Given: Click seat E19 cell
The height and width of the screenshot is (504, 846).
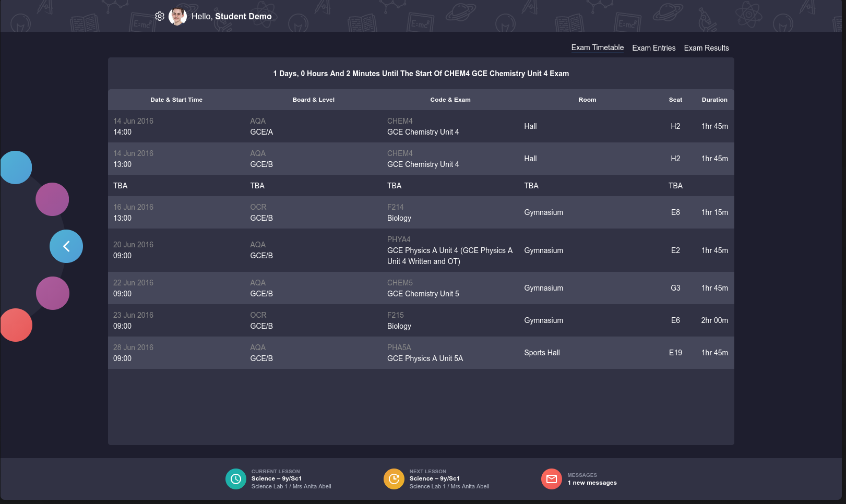Looking at the screenshot, I should (675, 353).
